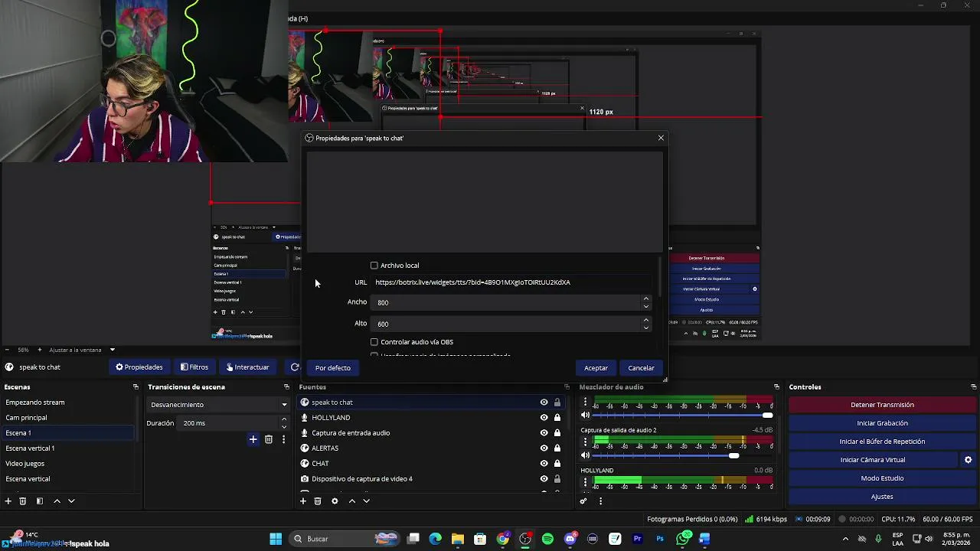Move source down in Fuentes toolbar
Screen dimensions: 980x551
point(367,501)
